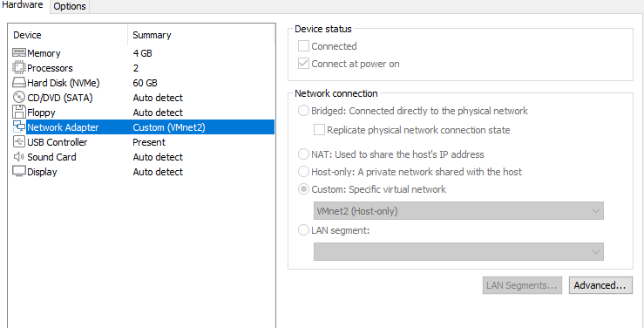Select the USB Controller row label

(x=58, y=142)
